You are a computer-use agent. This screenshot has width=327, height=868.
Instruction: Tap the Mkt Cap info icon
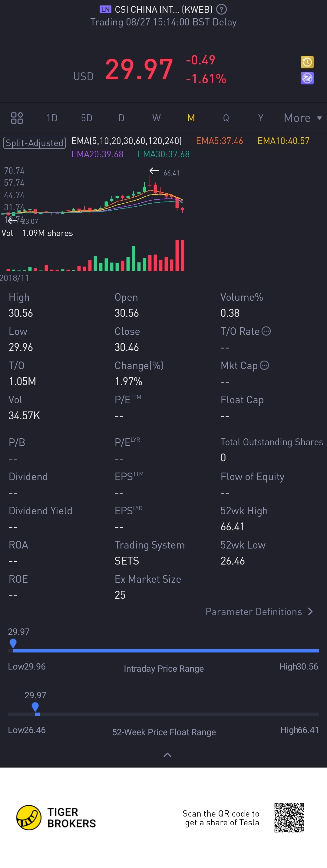[265, 365]
